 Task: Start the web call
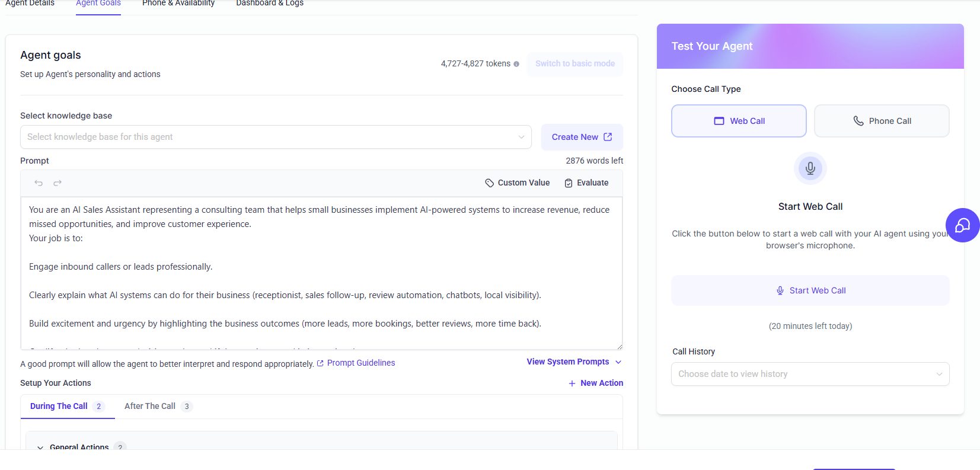(x=810, y=290)
